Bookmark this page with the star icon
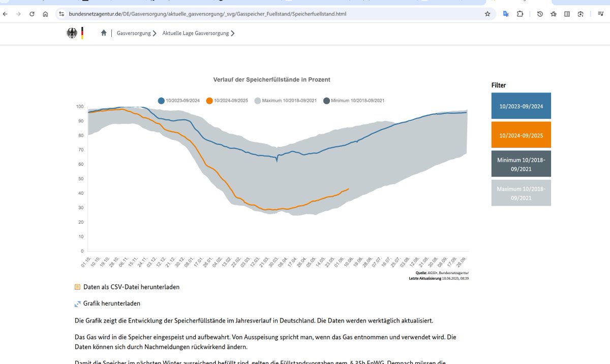The image size is (610, 364). (487, 14)
